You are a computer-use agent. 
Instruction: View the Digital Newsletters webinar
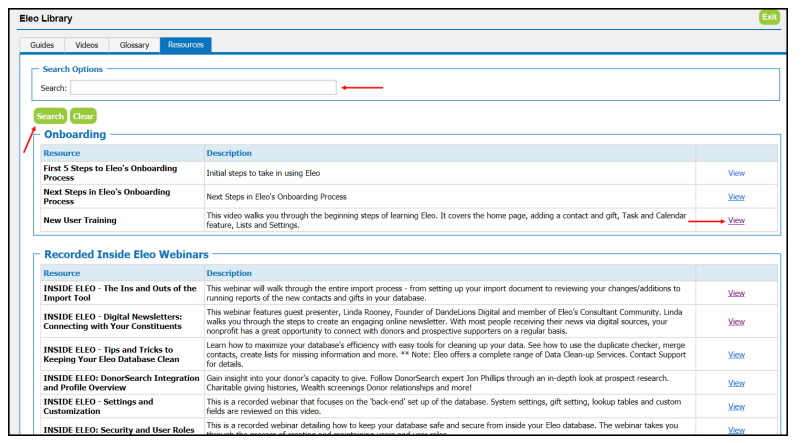(736, 321)
